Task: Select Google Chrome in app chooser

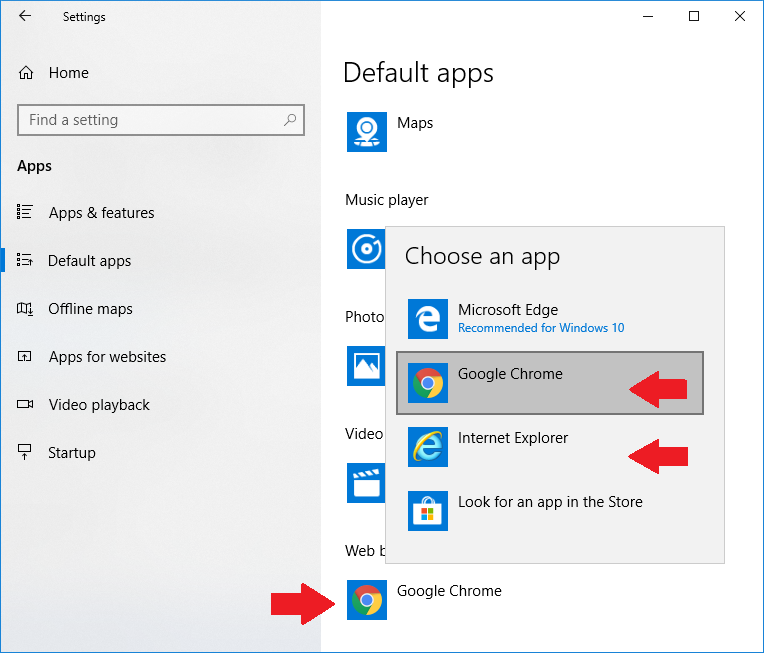Action: tap(550, 383)
